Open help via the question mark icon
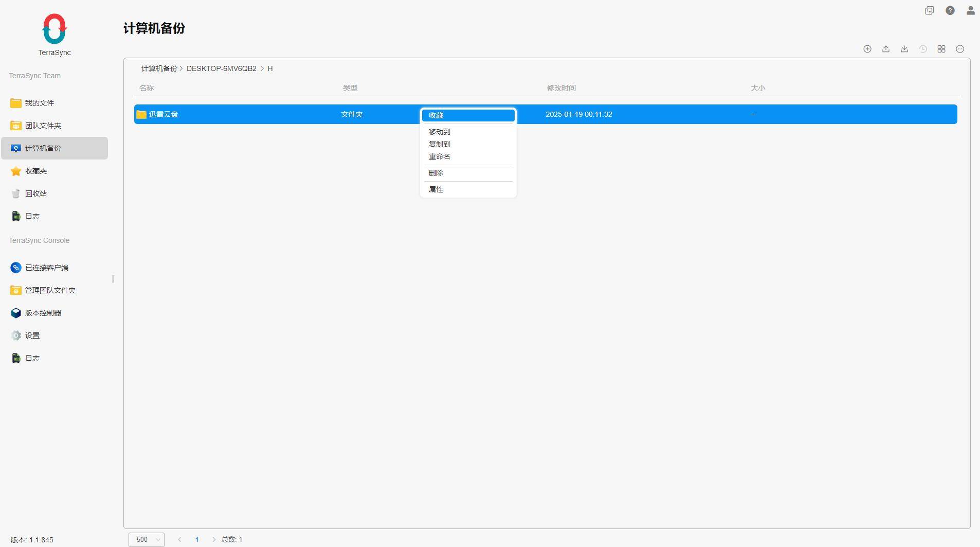980x547 pixels. (x=950, y=11)
